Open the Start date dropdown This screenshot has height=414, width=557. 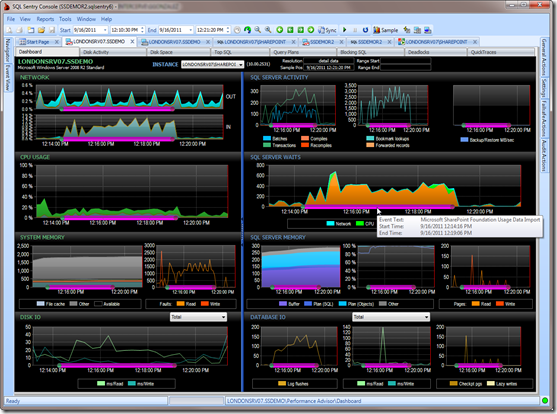[105, 30]
